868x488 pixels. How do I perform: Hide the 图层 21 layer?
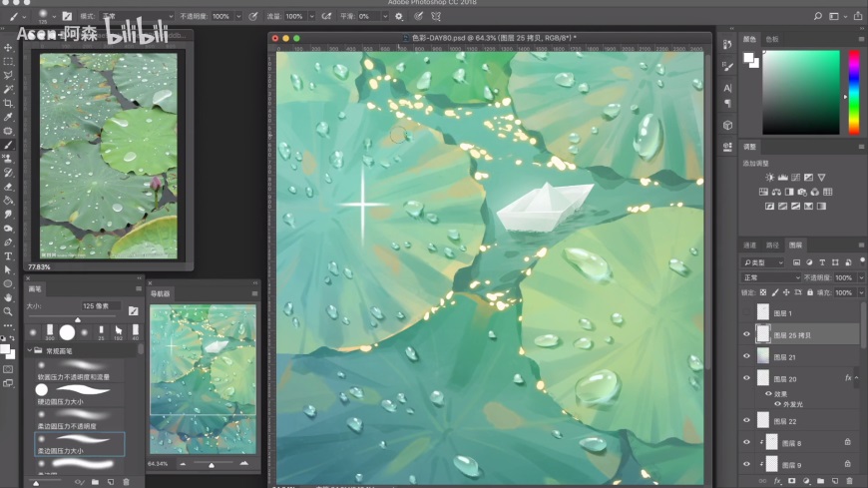(x=746, y=356)
